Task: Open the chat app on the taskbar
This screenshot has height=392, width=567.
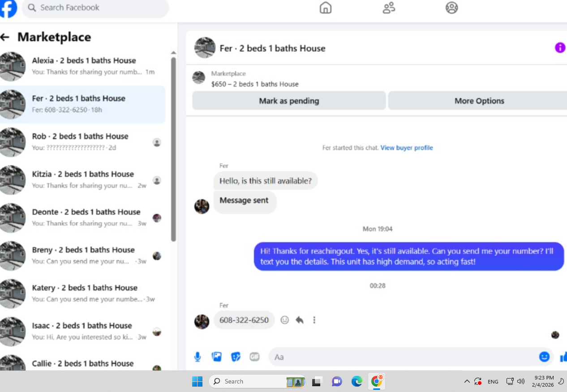Action: click(337, 381)
